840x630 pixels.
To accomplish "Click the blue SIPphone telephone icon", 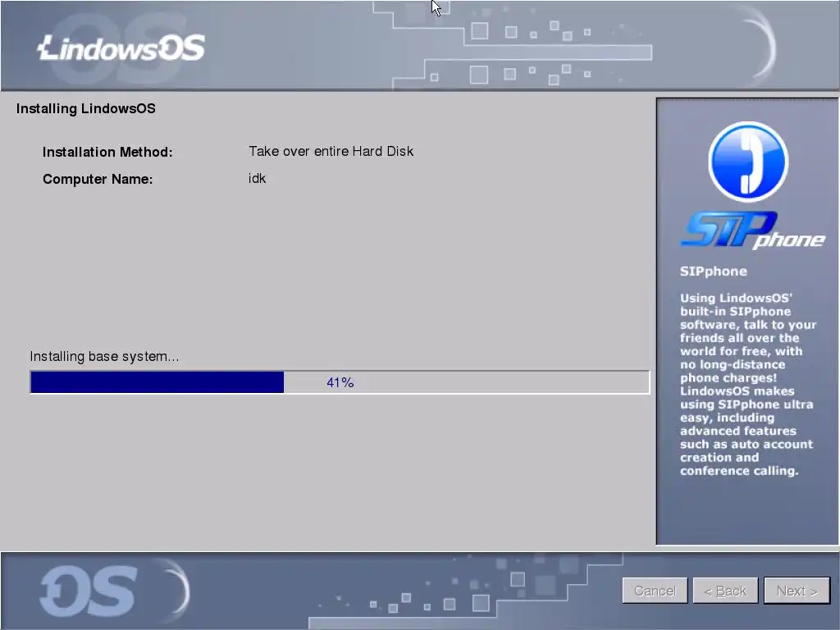I will click(x=748, y=162).
